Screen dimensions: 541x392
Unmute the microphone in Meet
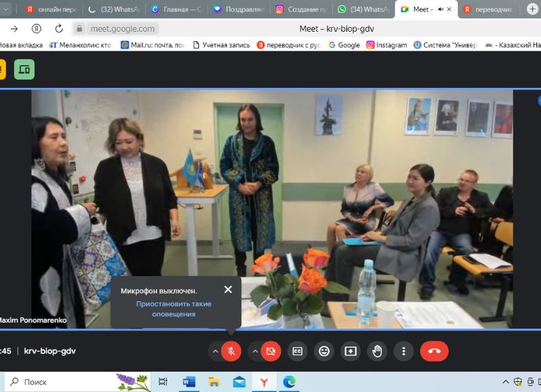pyautogui.click(x=231, y=351)
